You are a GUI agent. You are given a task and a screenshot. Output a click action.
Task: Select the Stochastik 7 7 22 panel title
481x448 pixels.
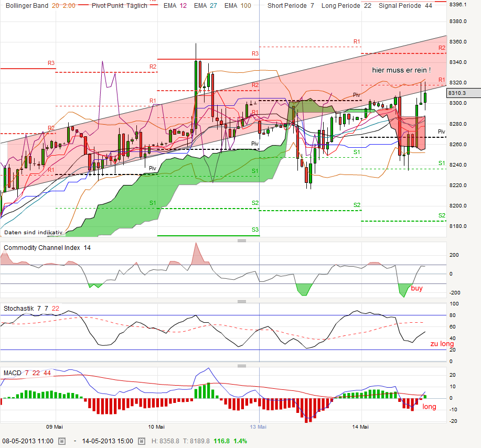(31, 309)
